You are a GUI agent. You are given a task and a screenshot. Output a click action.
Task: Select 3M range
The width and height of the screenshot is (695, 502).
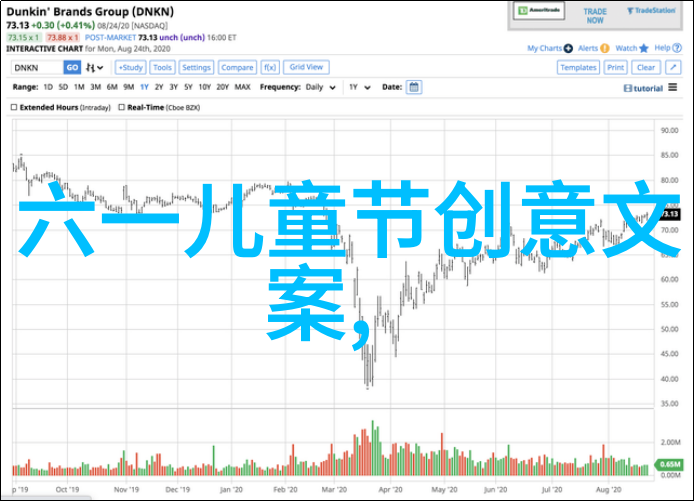tap(96, 87)
